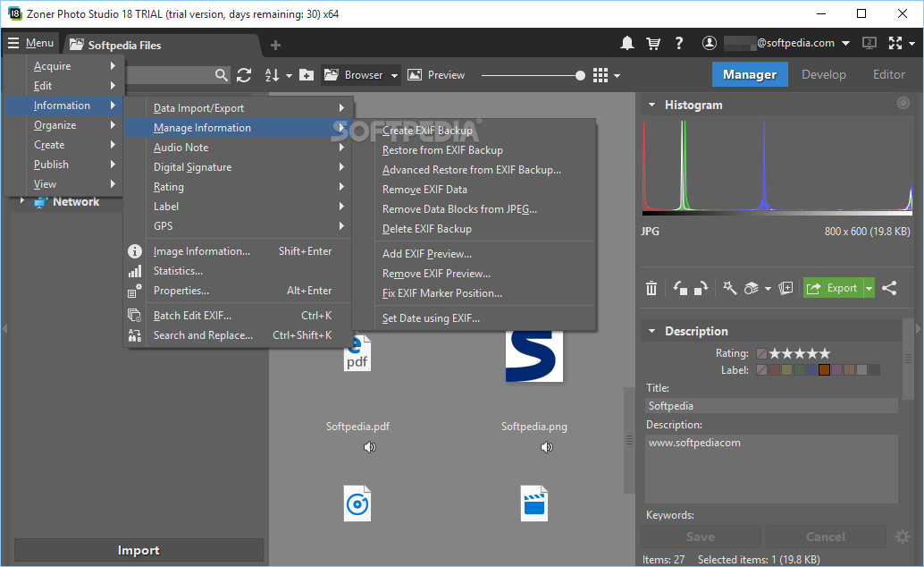924x567 pixels.
Task: Open sort order dropdown arrow
Action: click(x=289, y=75)
